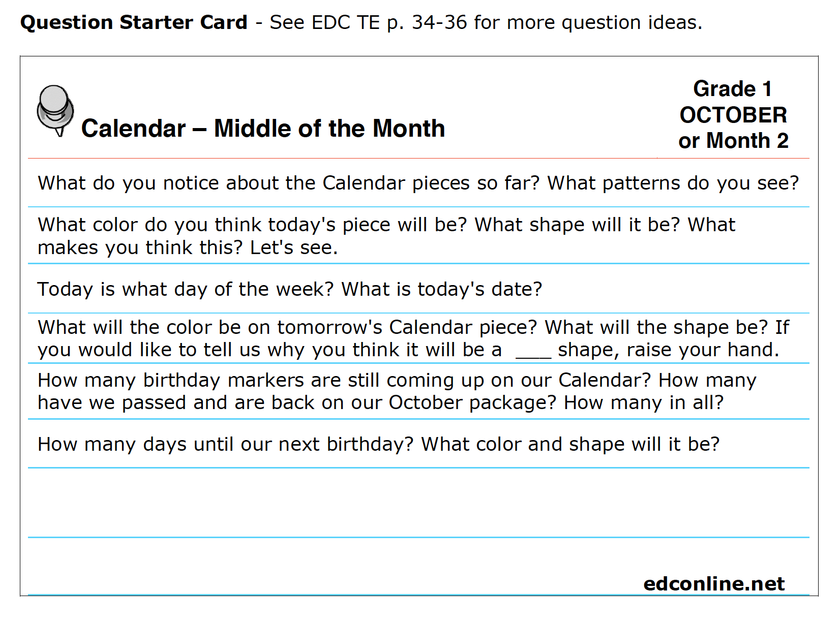The height and width of the screenshot is (623, 840).
Task: Select the question about Calendar pieces patterns
Action: coord(418,183)
